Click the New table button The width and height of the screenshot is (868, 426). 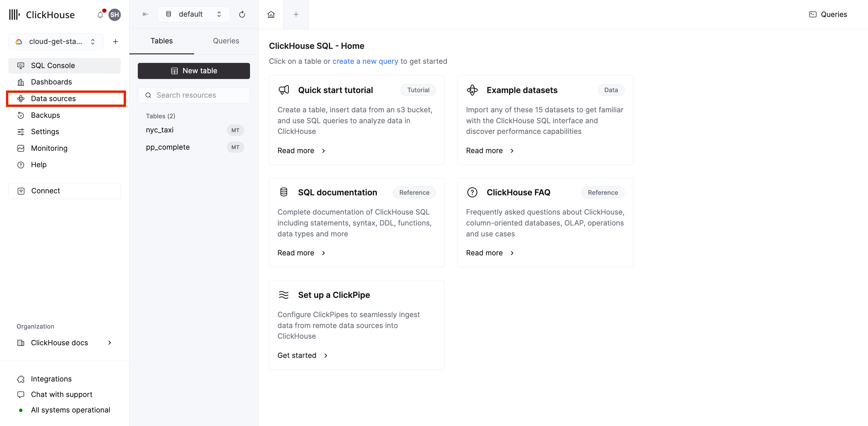click(193, 71)
